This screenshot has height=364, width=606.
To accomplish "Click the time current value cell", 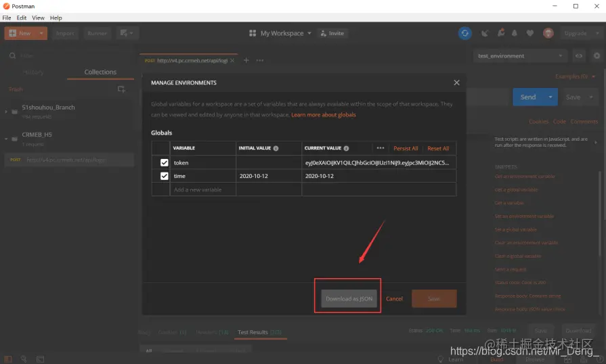I will (378, 176).
